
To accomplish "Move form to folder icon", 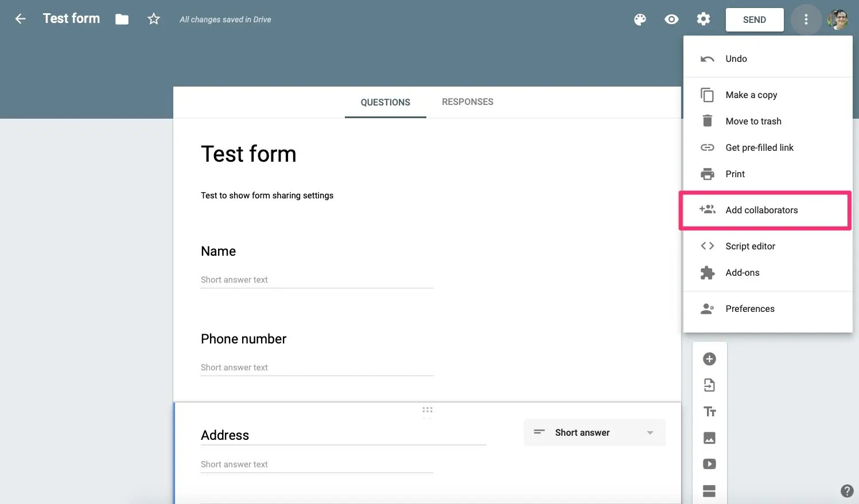I will point(122,19).
